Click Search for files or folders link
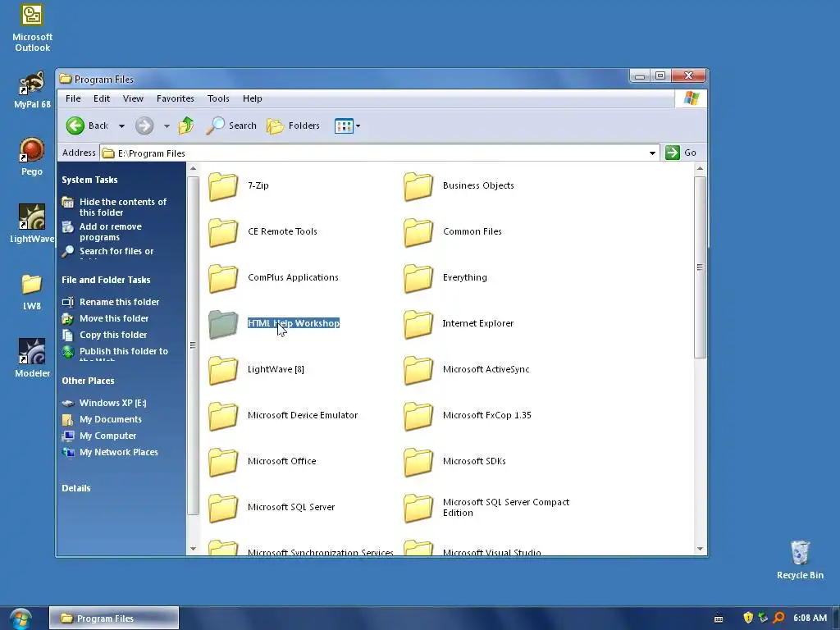 pos(107,252)
